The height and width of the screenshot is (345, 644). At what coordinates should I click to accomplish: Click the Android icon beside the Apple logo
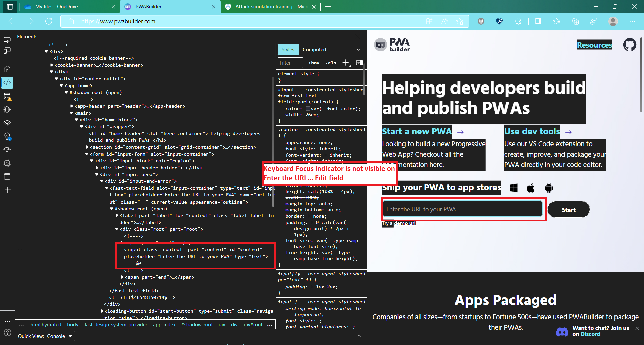pyautogui.click(x=549, y=188)
